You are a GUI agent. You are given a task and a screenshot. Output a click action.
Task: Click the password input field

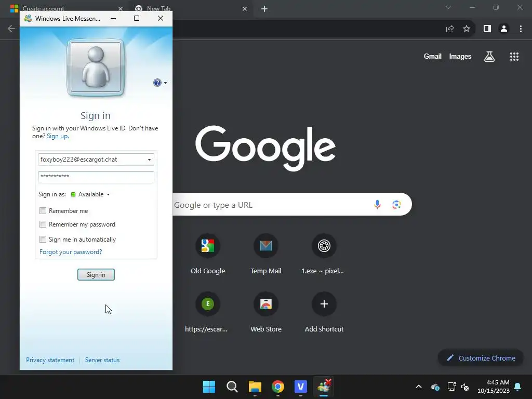[x=96, y=177]
